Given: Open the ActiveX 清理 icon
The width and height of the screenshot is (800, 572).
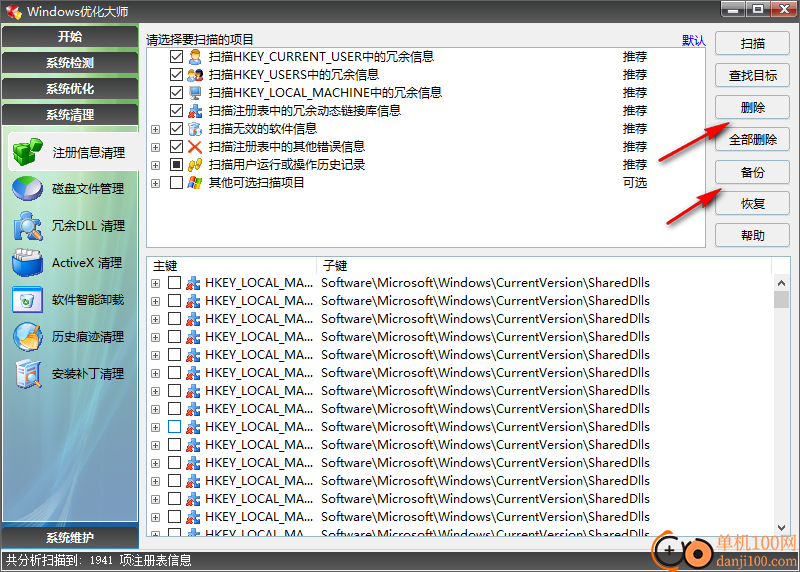Looking at the screenshot, I should (x=28, y=262).
